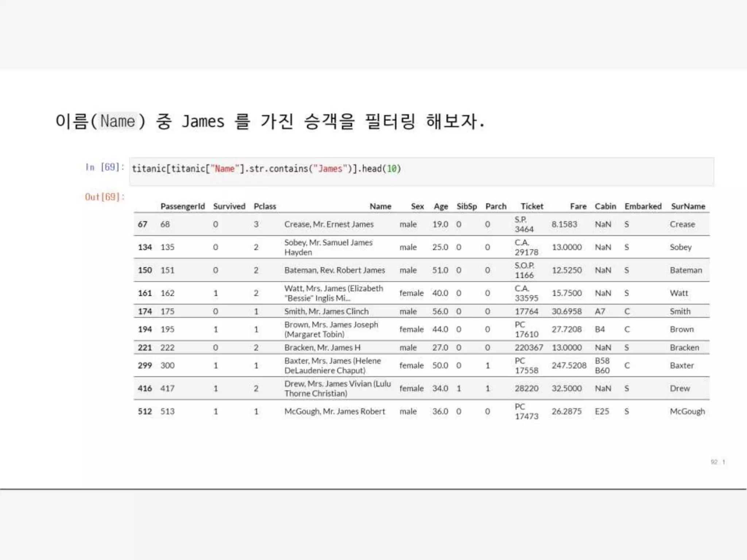
Task: Click the Survived column header
Action: (229, 206)
